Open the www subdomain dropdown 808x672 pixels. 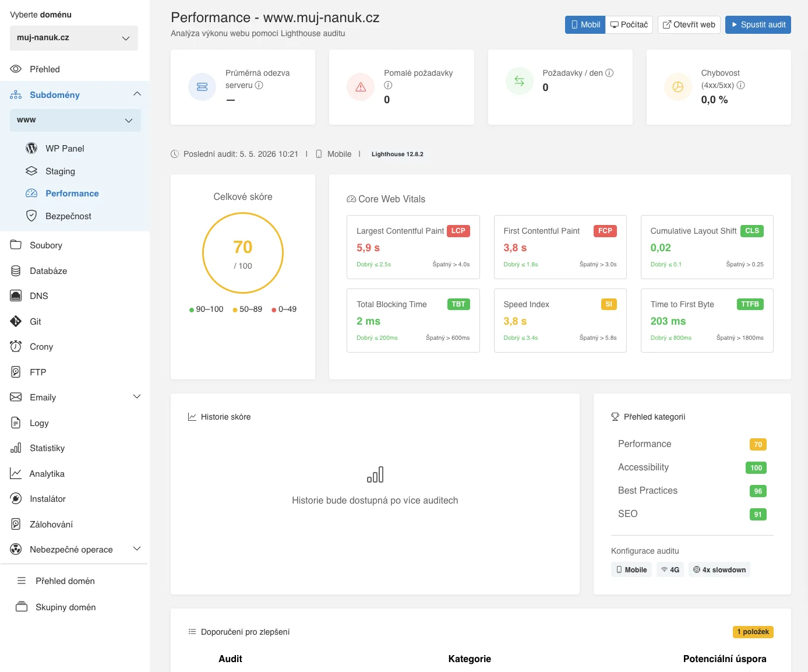75,120
